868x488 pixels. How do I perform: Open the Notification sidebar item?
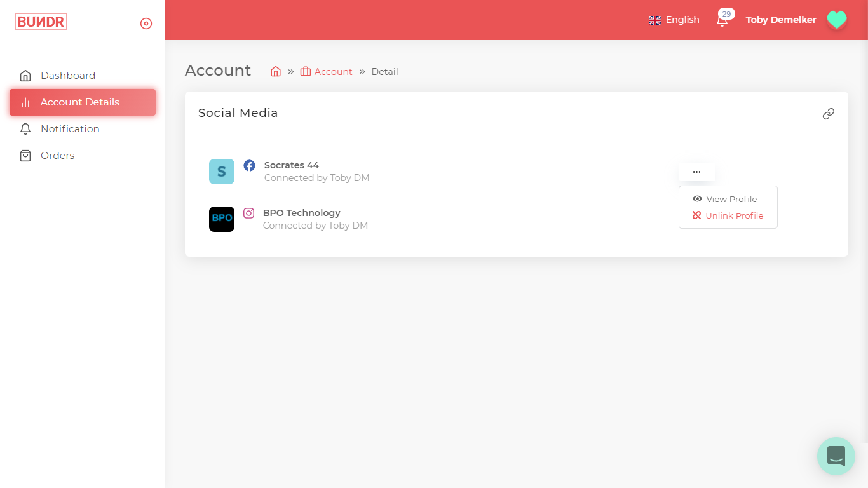point(83,129)
